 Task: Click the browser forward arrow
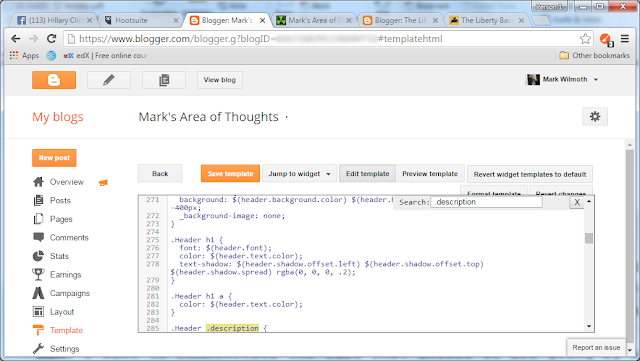(33, 39)
